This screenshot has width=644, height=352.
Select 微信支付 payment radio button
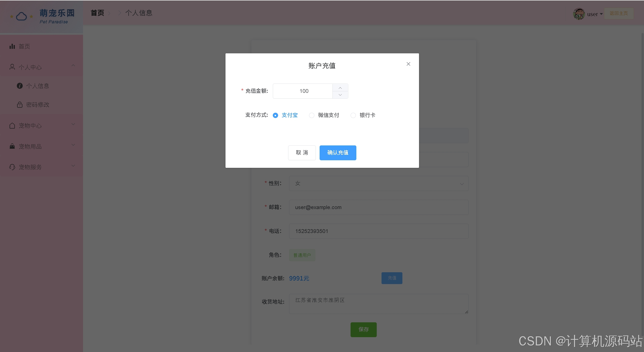coord(312,115)
